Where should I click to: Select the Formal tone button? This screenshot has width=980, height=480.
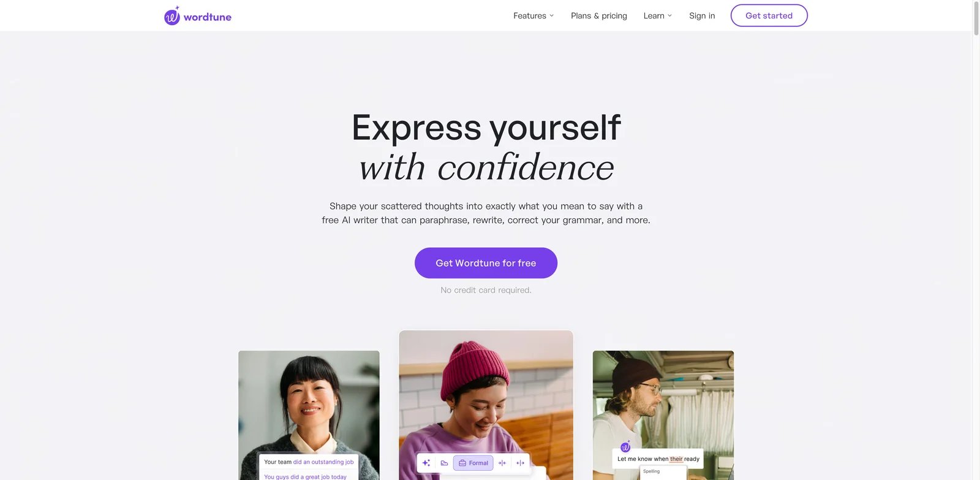473,463
